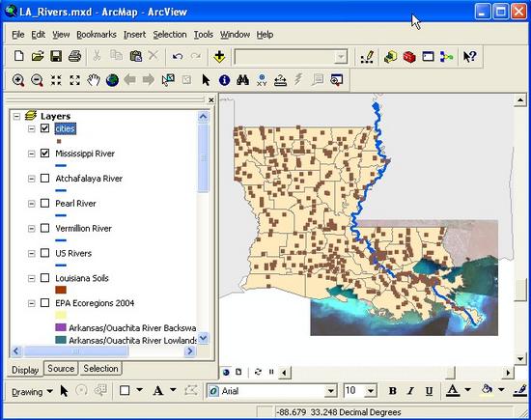Zoom to Full Extent globe icon
Screen dimensions: 531x420
pyautogui.click(x=112, y=80)
